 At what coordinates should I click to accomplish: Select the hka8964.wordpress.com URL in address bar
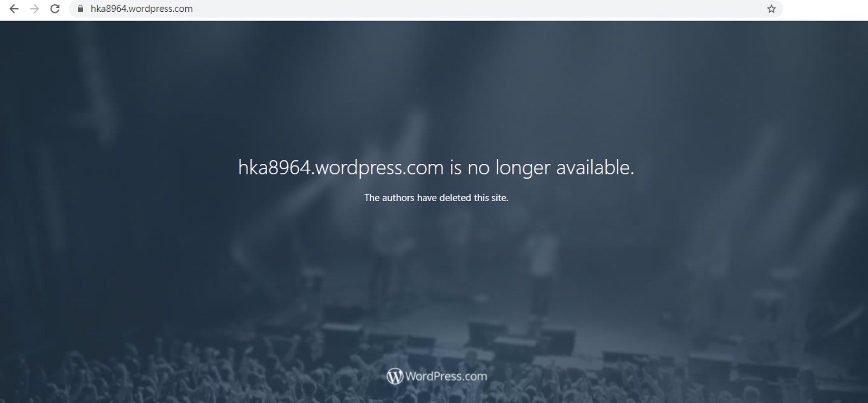[142, 9]
